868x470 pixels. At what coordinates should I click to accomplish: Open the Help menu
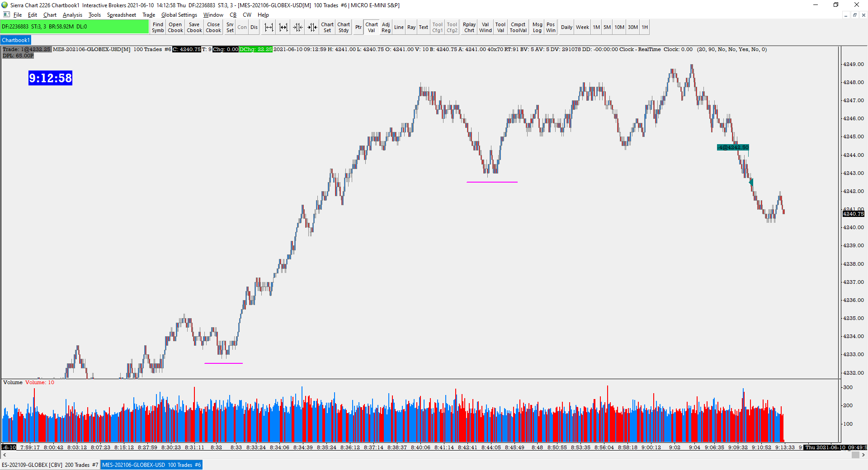(x=263, y=15)
